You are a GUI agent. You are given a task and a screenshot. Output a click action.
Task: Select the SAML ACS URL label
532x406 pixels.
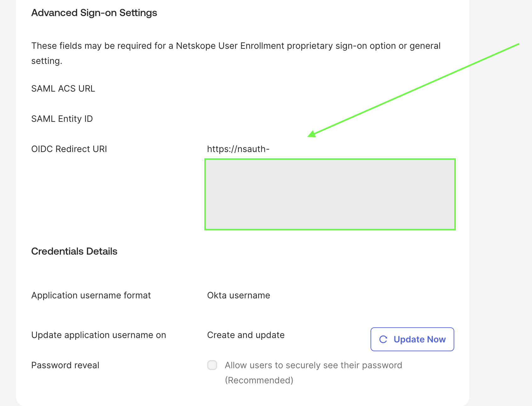[63, 88]
